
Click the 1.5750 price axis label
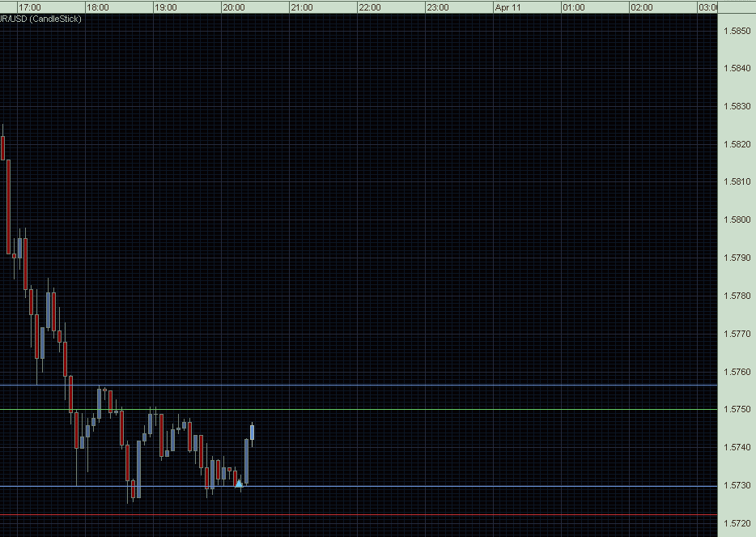[737, 409]
